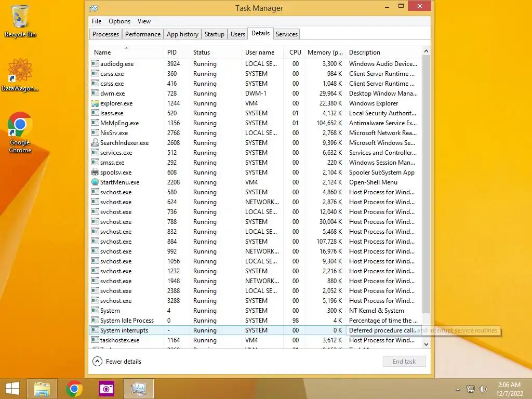Switch to the Processes tab
This screenshot has width=532, height=399.
pos(105,34)
